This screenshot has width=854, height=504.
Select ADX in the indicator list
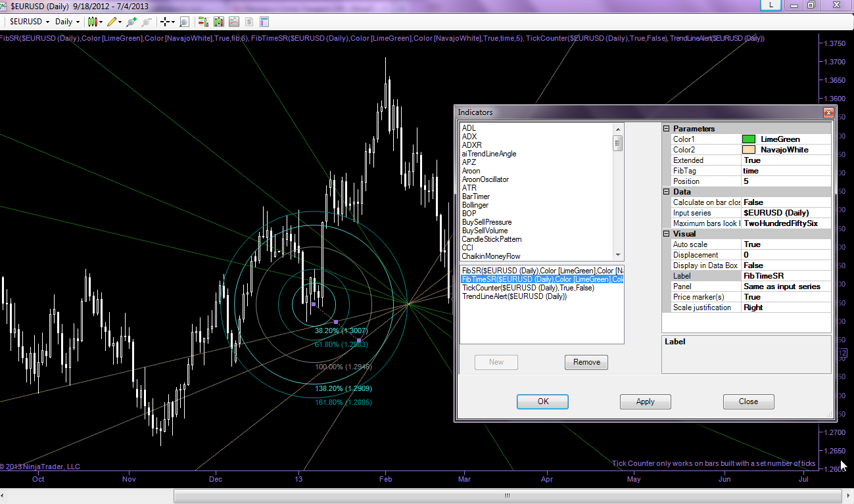[469, 137]
